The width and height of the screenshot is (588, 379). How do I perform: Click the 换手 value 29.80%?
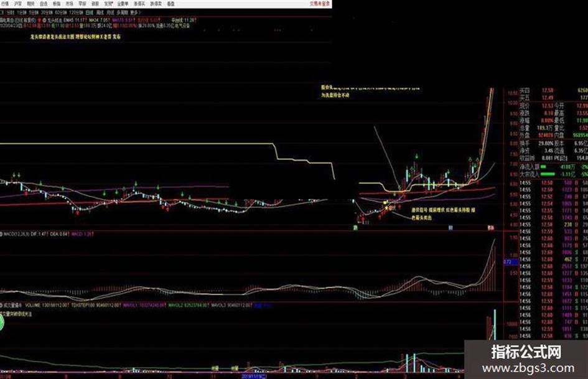coord(546,143)
